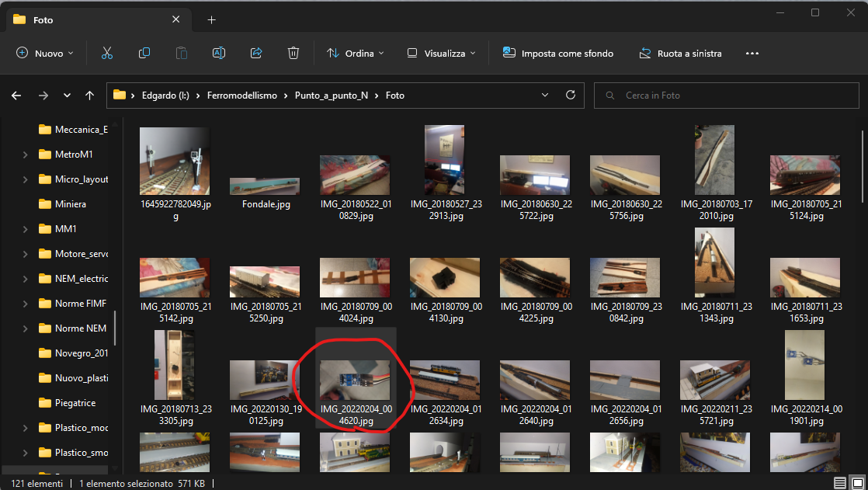
Task: Refresh the current folder view
Action: coord(571,96)
